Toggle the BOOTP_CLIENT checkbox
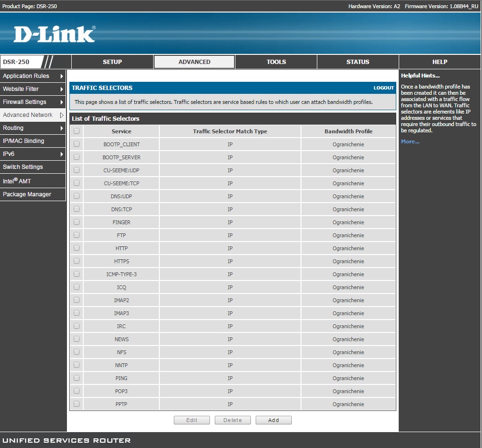Image resolution: width=482 pixels, height=448 pixels. click(x=77, y=144)
